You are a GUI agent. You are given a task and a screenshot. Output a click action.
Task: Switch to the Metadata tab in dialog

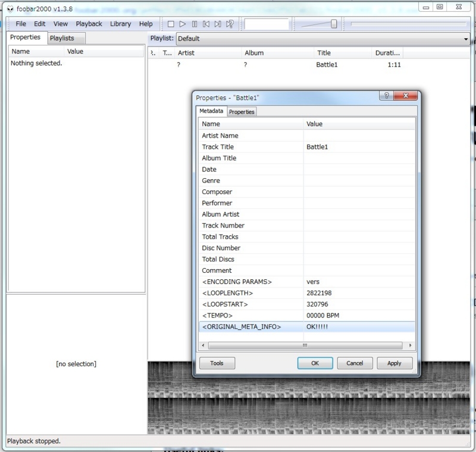click(x=211, y=111)
